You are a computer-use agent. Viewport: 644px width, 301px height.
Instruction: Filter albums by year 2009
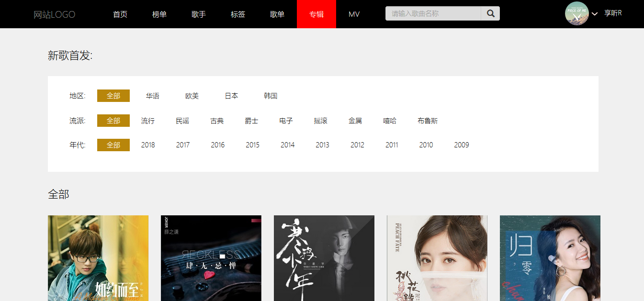coord(462,145)
